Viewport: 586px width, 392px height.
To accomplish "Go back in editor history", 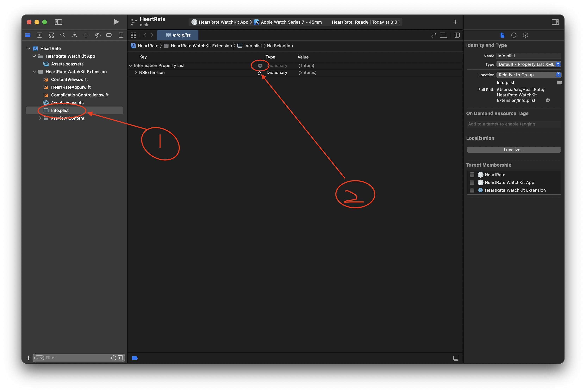I will click(145, 35).
